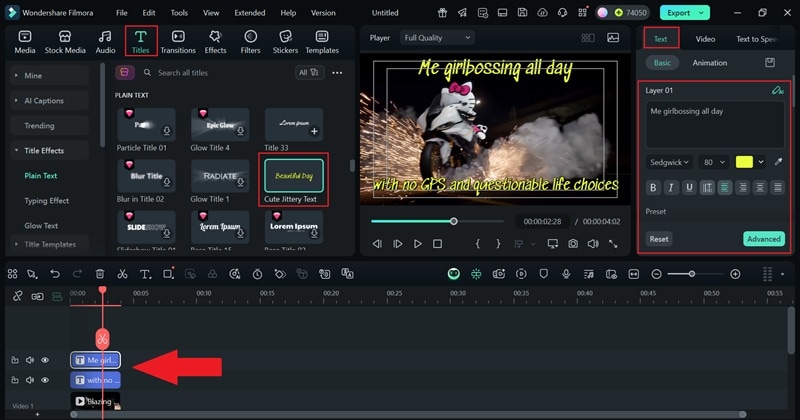Open the font size 80 dropdown
The width and height of the screenshot is (800, 420).
click(714, 162)
